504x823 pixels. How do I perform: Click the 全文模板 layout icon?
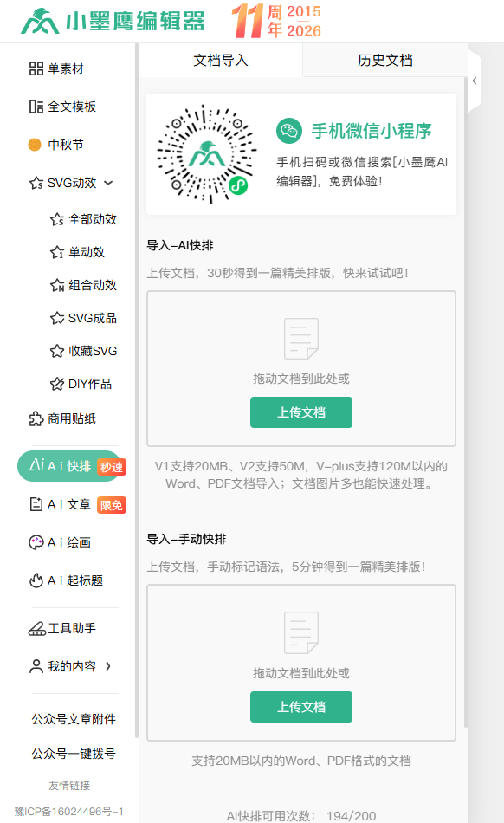coord(36,107)
